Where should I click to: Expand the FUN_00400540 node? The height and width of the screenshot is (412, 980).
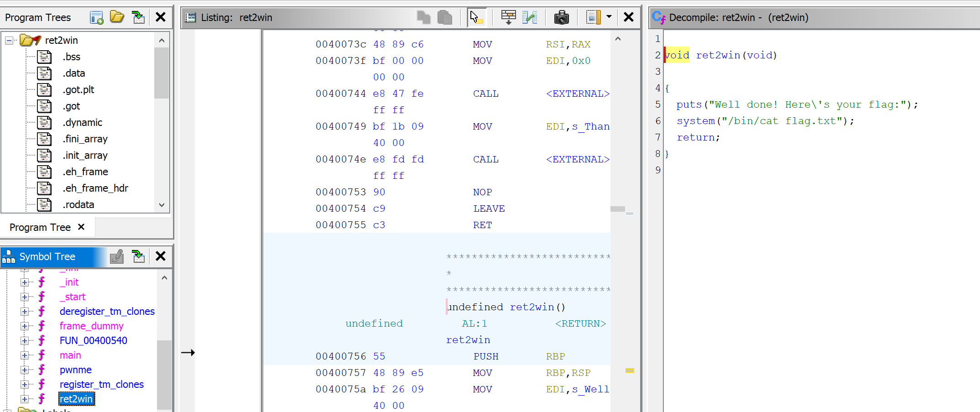tap(25, 341)
